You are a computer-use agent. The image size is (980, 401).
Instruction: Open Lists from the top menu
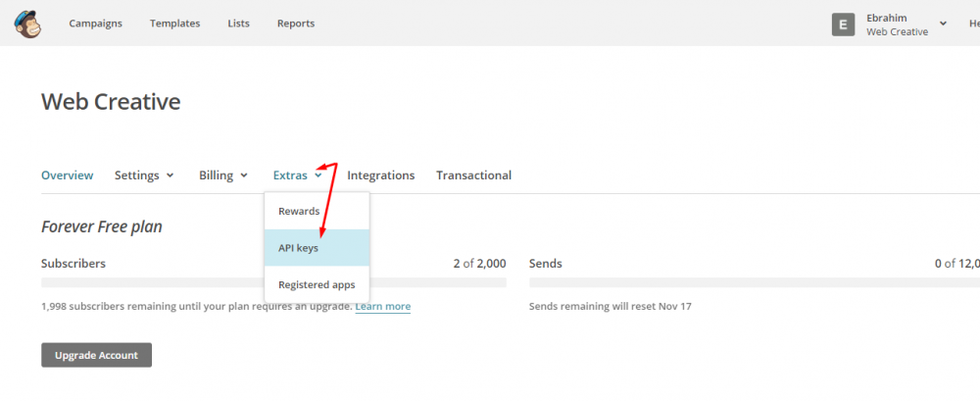coord(239,24)
